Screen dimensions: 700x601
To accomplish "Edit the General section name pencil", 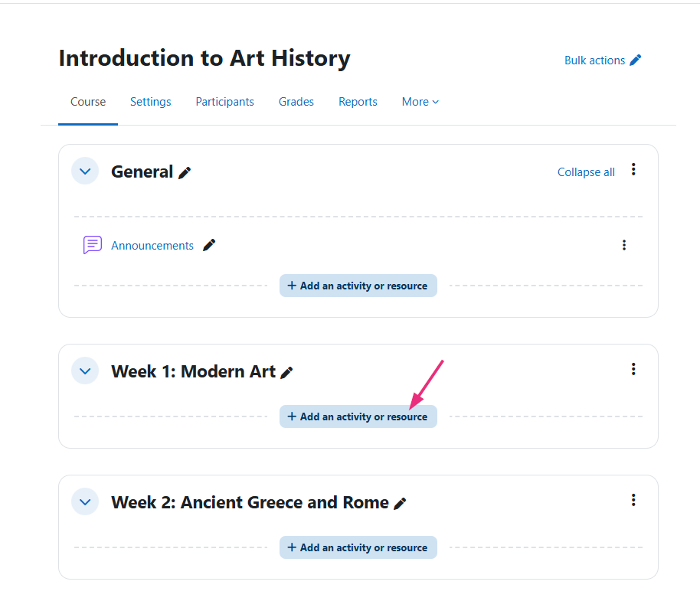I will [x=185, y=173].
